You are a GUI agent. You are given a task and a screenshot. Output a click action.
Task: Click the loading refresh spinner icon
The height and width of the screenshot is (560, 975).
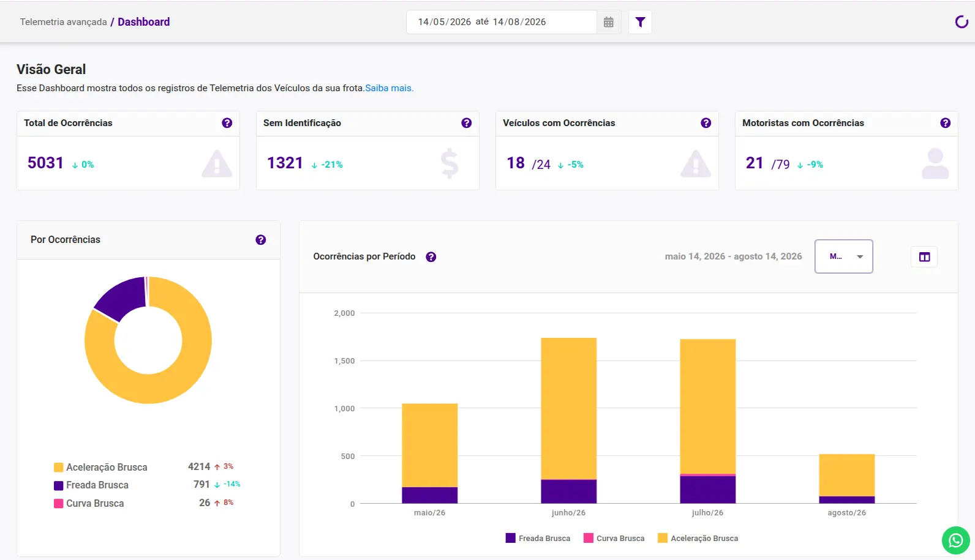(x=962, y=22)
